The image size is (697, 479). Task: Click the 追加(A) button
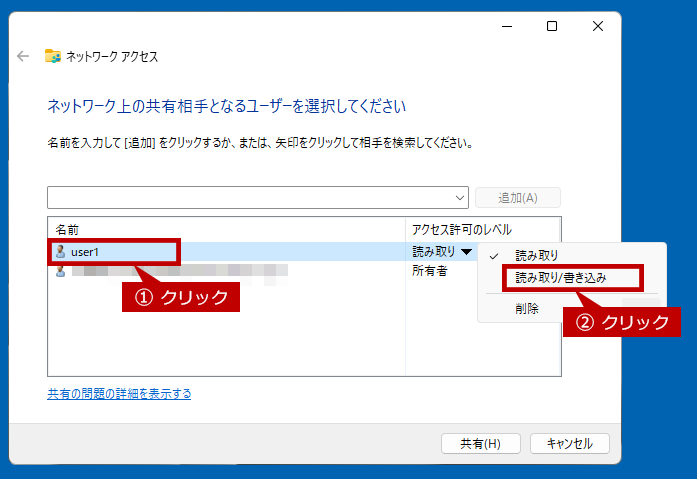click(x=518, y=198)
